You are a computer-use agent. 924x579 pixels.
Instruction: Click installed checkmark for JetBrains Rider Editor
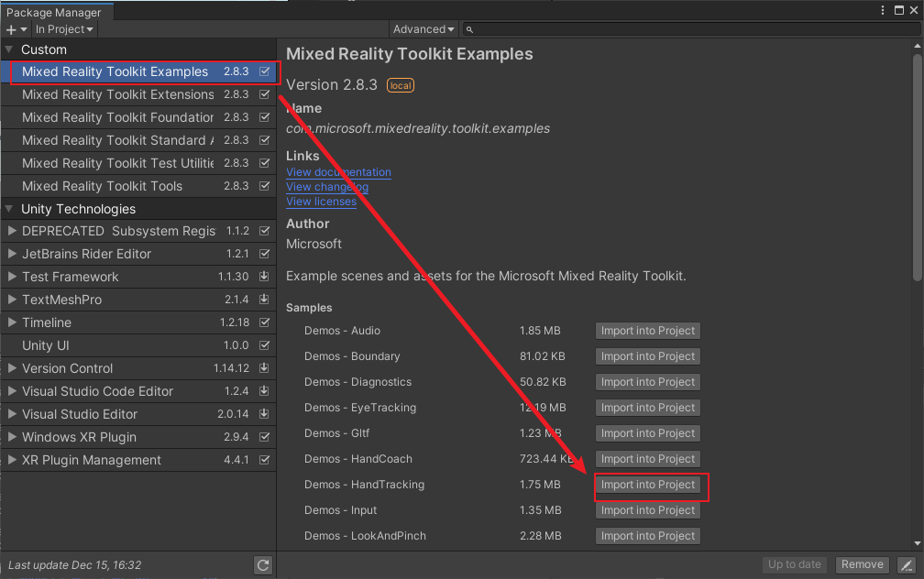tap(265, 254)
